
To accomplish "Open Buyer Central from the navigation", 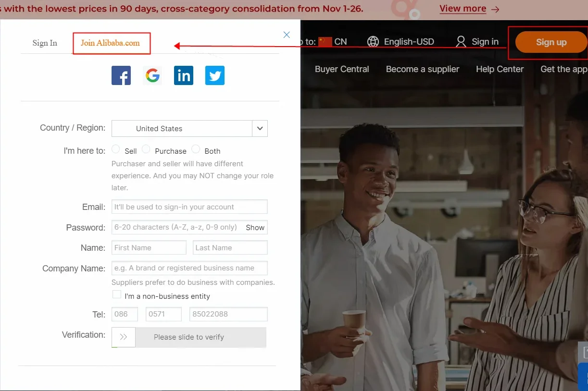I will [x=342, y=69].
